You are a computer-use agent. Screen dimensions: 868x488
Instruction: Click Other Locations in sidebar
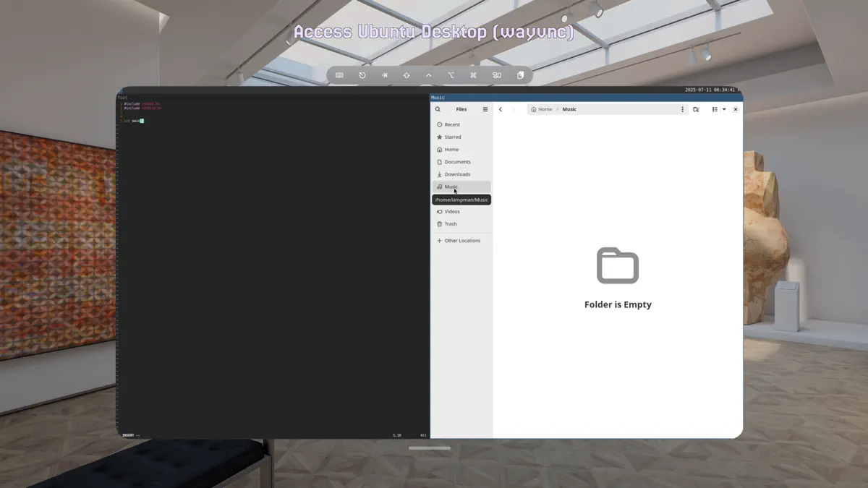click(462, 240)
